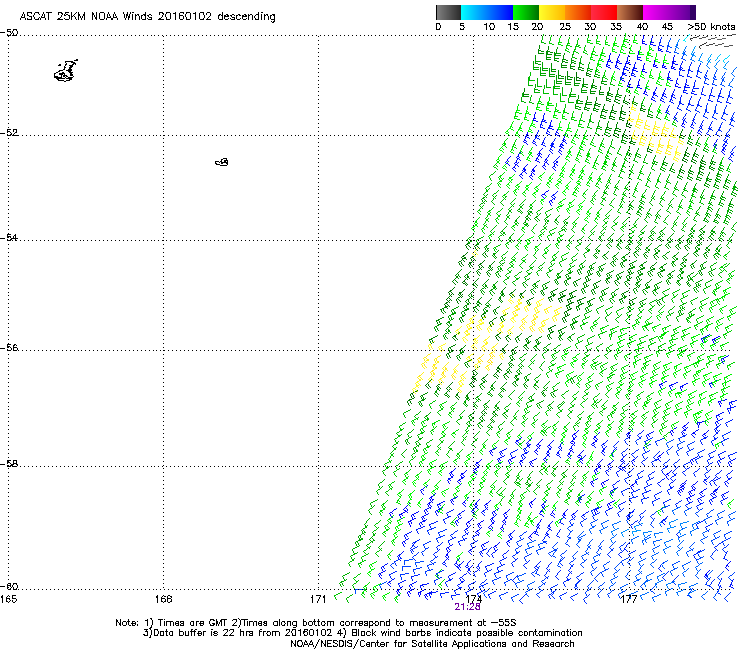Screen dimensions: 740x650
Task: Click the large island outline near -51 latitude
Action: pos(66,71)
